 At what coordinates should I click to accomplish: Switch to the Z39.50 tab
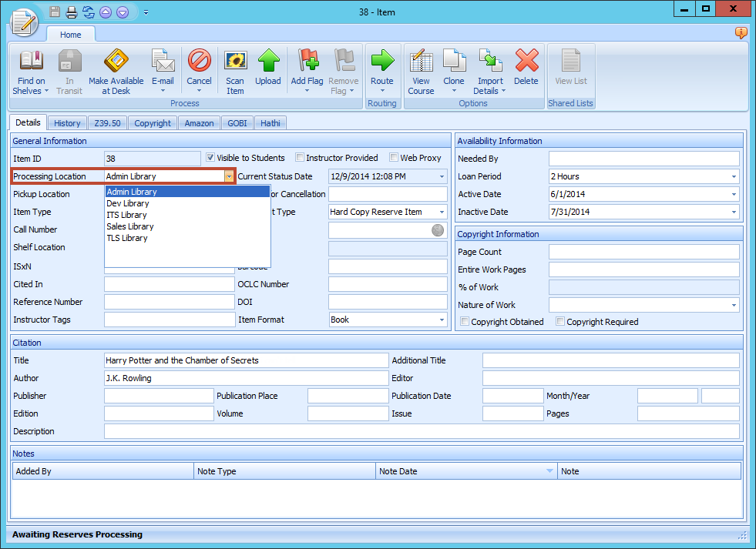click(107, 122)
